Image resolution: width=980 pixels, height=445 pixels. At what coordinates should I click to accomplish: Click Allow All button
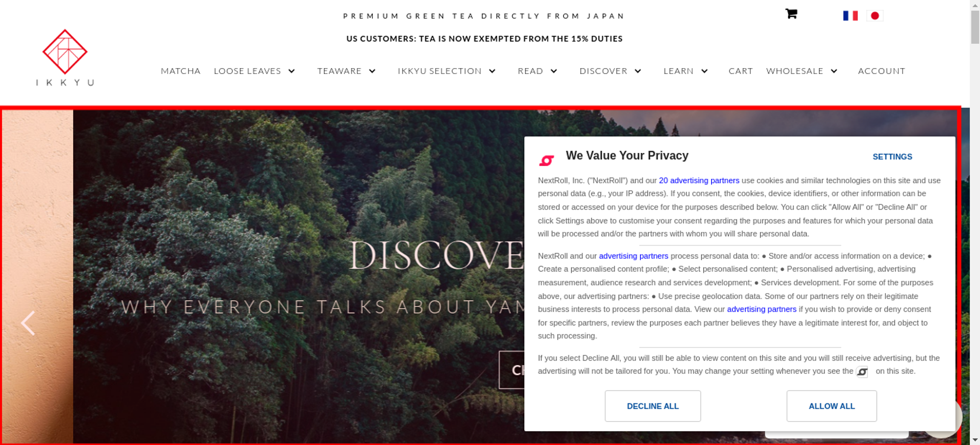coord(832,406)
